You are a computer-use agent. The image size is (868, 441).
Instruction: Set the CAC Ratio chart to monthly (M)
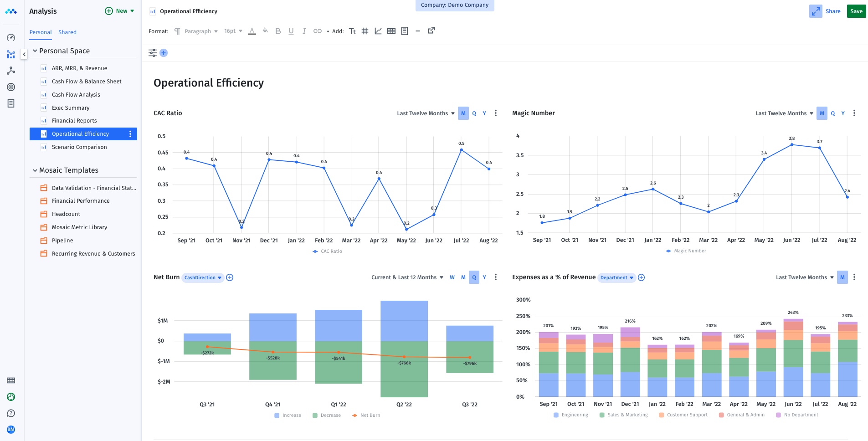point(463,113)
